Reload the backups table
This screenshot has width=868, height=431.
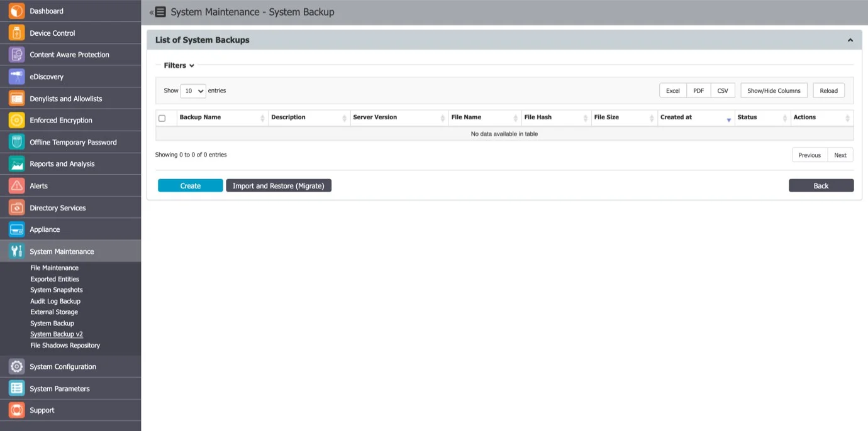(x=828, y=90)
